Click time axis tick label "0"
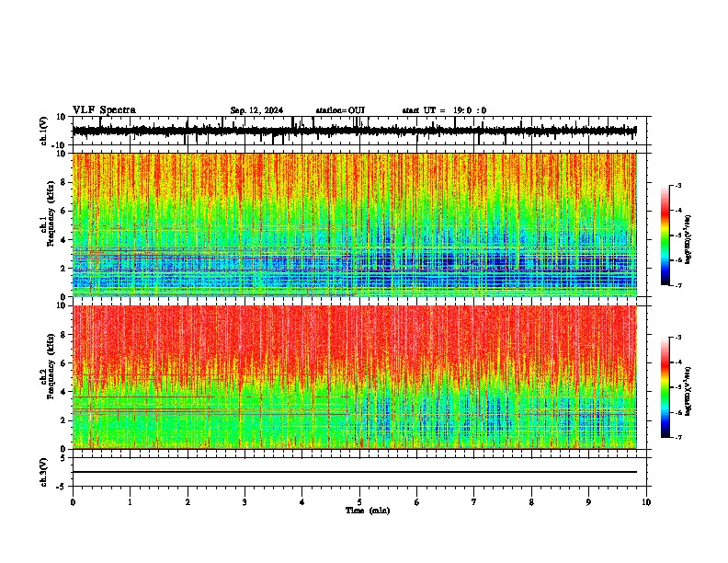The height and width of the screenshot is (563, 728). point(73,502)
